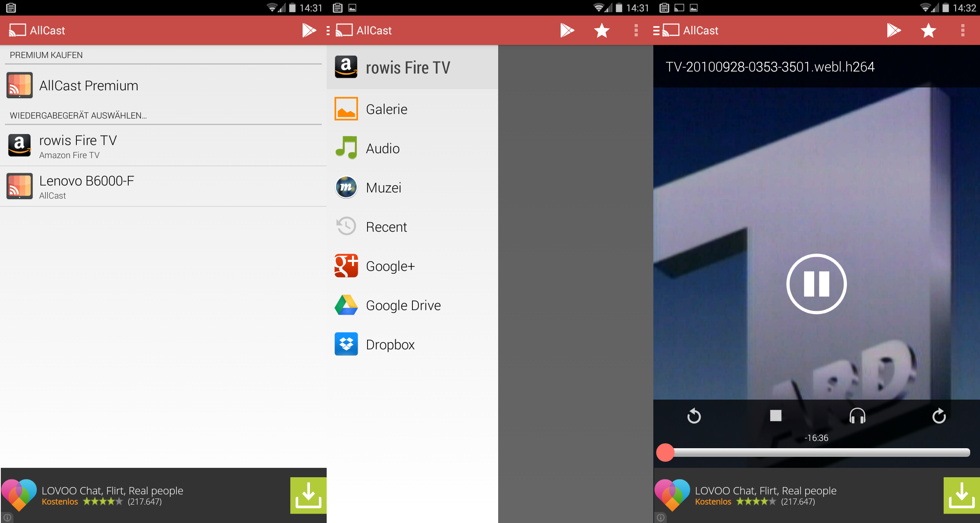The height and width of the screenshot is (523, 980).
Task: Select rowis Fire TV in the device list
Action: (x=163, y=146)
